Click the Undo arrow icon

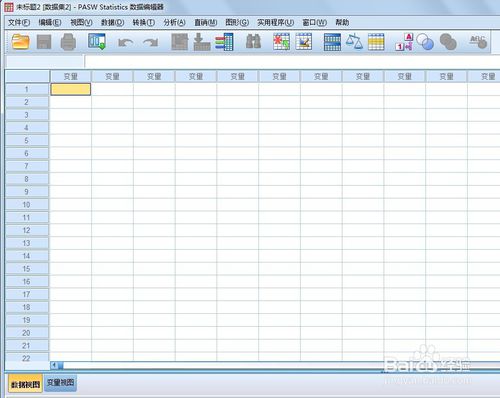[x=126, y=43]
